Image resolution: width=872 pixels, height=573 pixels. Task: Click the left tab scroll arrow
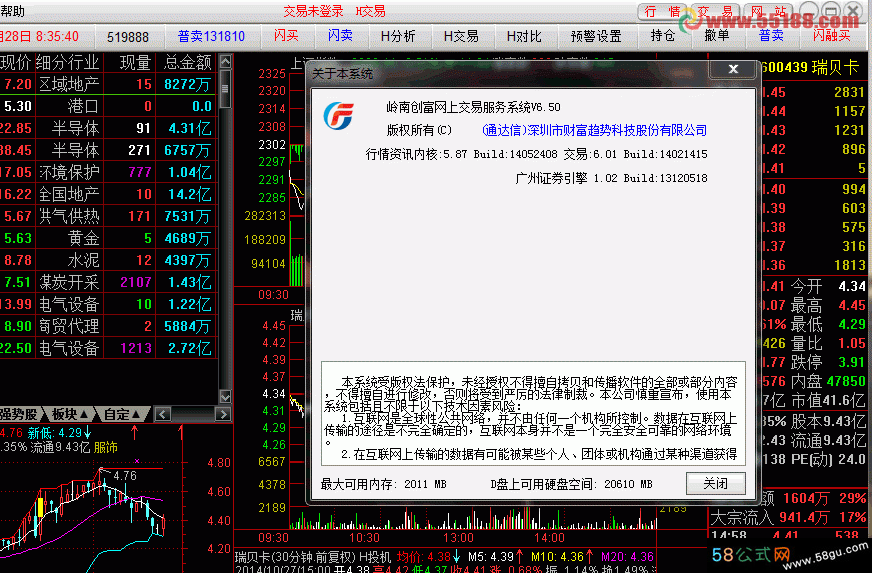[x=162, y=414]
